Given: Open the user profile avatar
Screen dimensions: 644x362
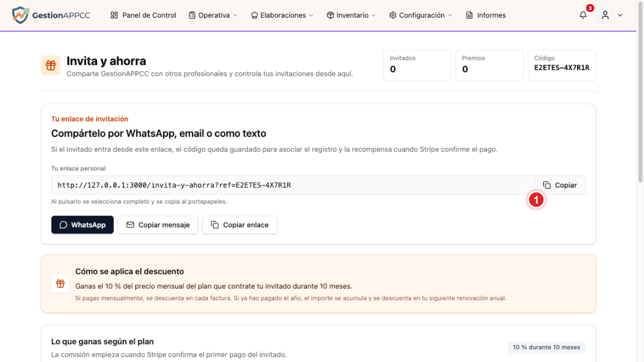Looking at the screenshot, I should (605, 15).
